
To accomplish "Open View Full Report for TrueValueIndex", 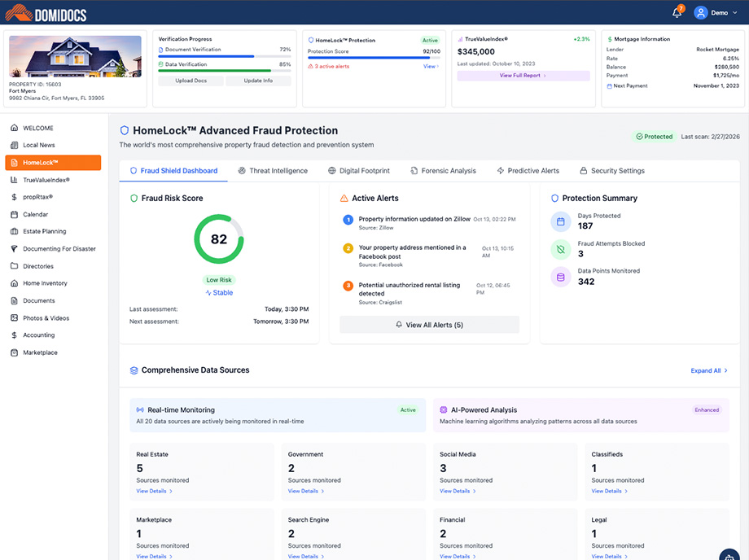I will 523,75.
